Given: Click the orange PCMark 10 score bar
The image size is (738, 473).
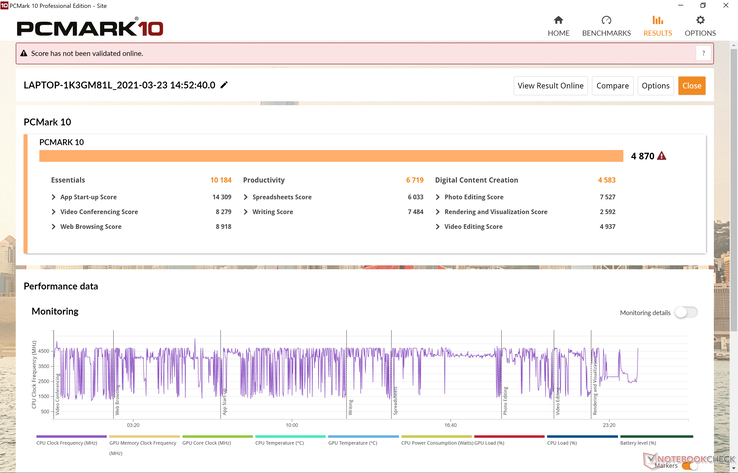Looking at the screenshot, I should (x=331, y=156).
